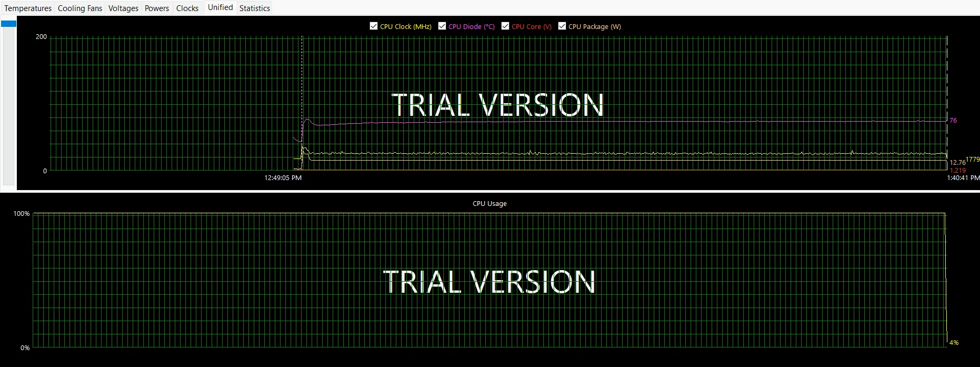
Task: Switch to the Cooling Fans tab
Action: pyautogui.click(x=79, y=8)
